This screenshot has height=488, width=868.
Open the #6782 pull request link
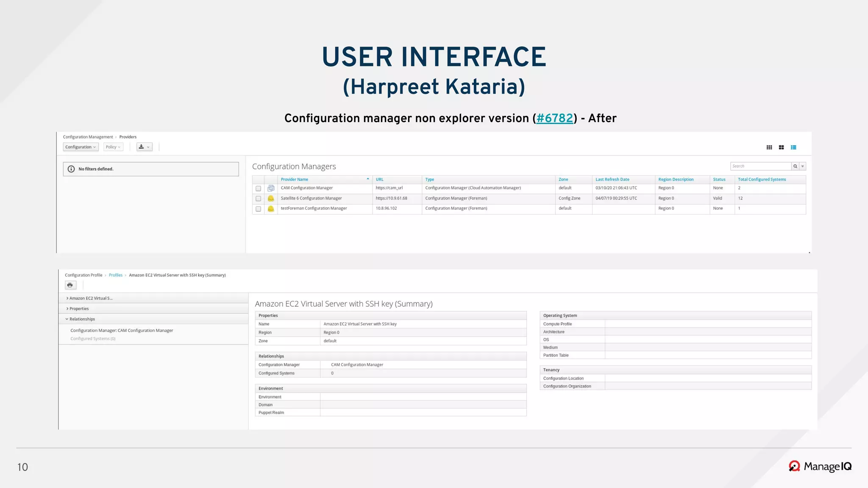554,118
